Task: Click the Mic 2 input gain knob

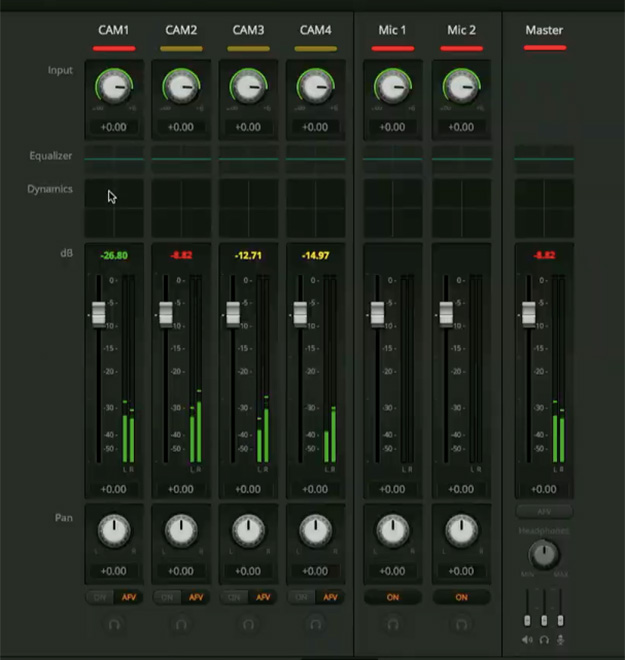Action: tap(462, 87)
